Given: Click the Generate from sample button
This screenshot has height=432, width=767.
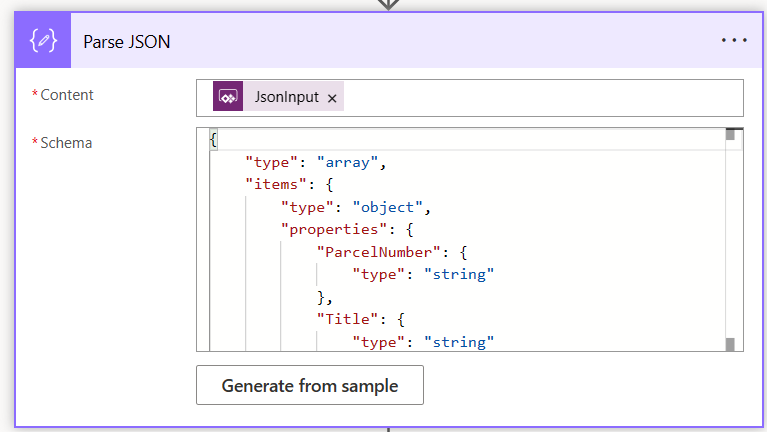Looking at the screenshot, I should point(310,385).
